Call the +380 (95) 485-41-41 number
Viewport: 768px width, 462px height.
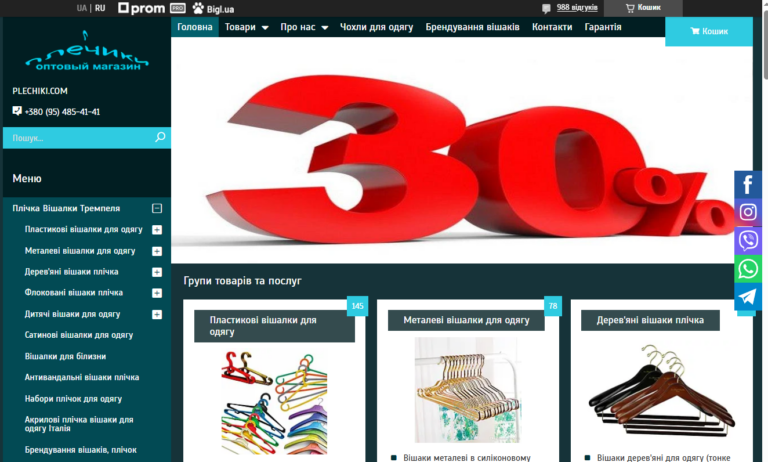[x=62, y=112]
